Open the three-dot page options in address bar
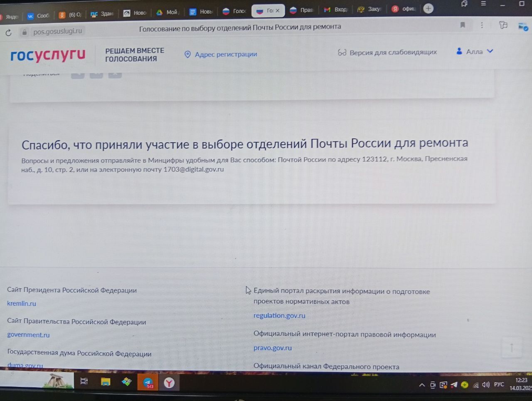 (482, 25)
